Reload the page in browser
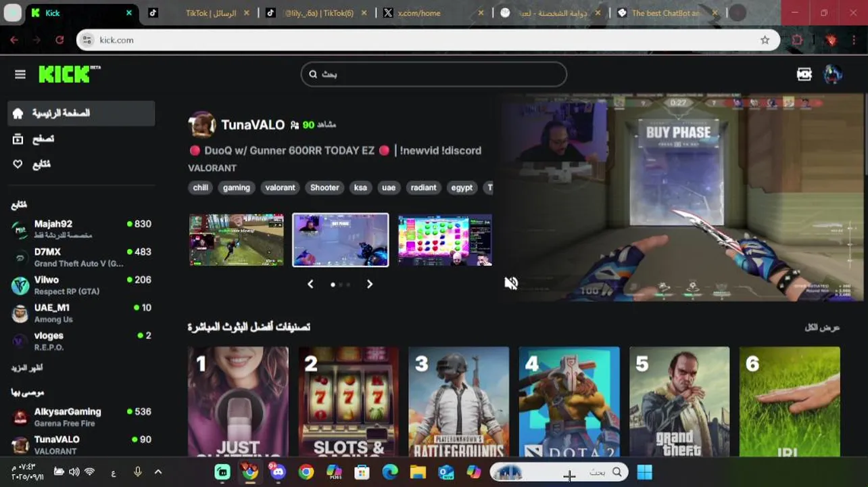 [x=59, y=40]
